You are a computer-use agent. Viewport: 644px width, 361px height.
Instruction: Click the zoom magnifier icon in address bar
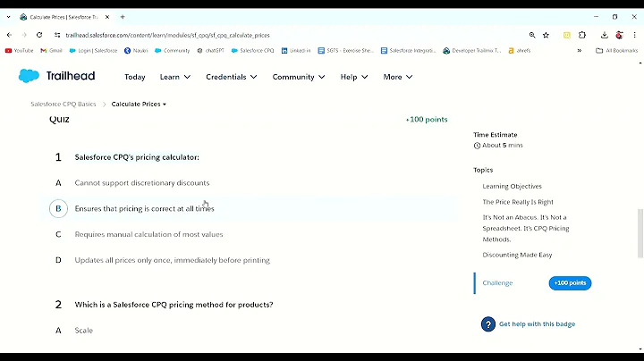point(532,35)
